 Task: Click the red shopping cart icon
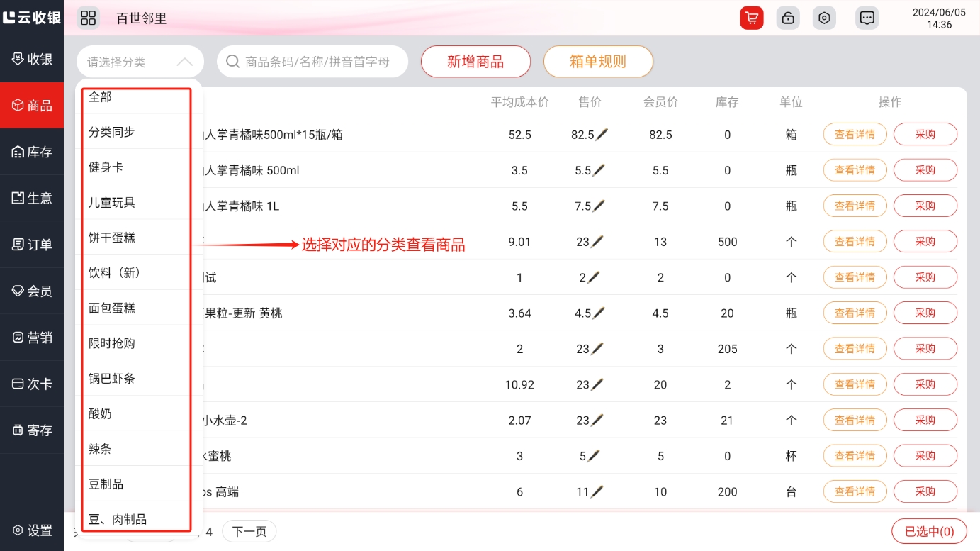(751, 18)
